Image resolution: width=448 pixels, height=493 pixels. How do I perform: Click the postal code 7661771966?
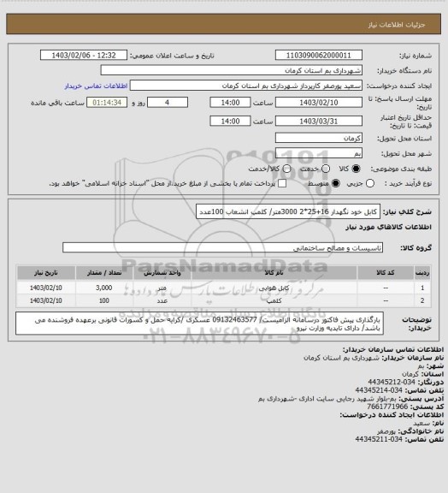(387, 407)
